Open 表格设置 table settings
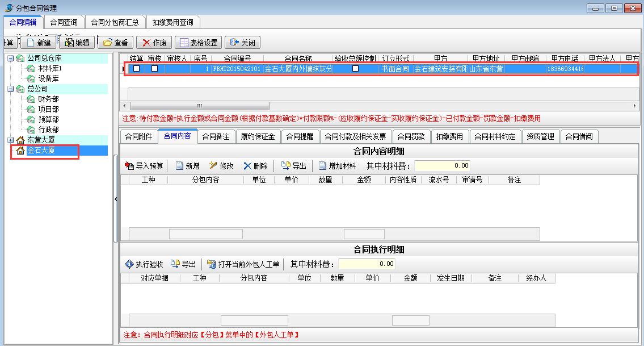 183,43
